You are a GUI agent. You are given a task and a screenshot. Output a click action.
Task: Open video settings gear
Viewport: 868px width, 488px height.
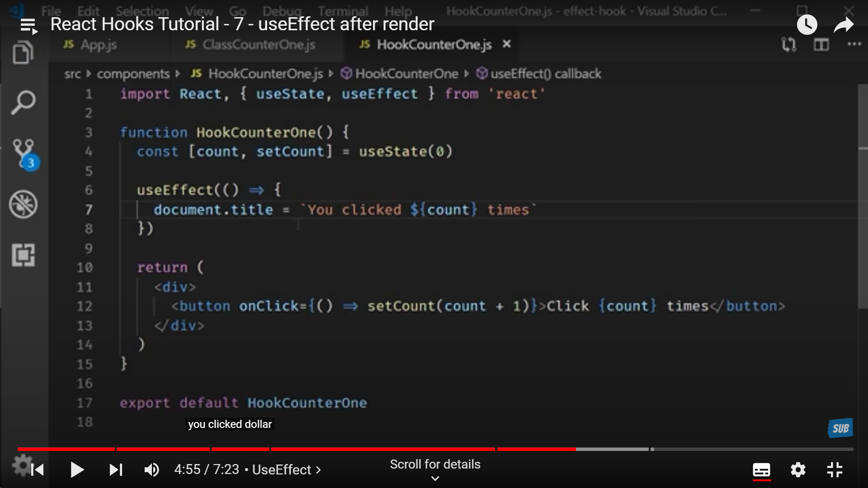[798, 470]
